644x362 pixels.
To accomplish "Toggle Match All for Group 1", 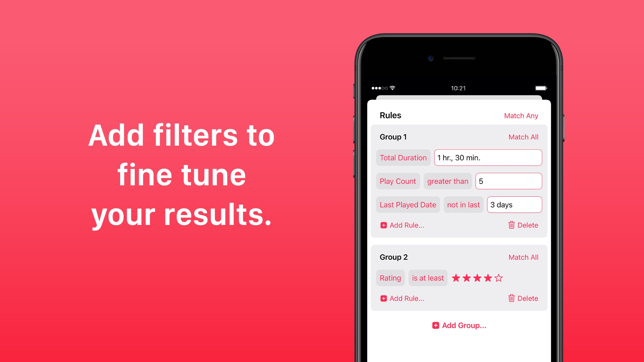I will click(x=524, y=137).
